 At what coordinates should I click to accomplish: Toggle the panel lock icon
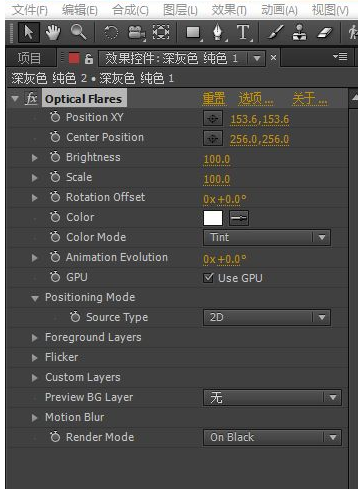pos(89,59)
